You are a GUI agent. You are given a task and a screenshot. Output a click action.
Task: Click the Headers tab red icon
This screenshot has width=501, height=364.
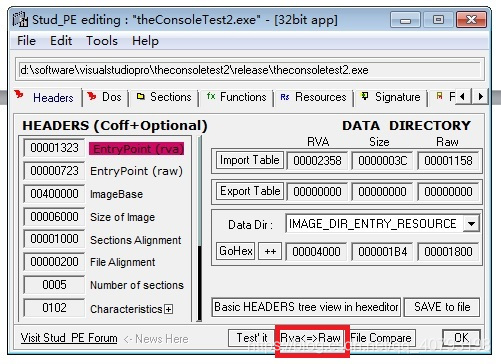pos(19,94)
